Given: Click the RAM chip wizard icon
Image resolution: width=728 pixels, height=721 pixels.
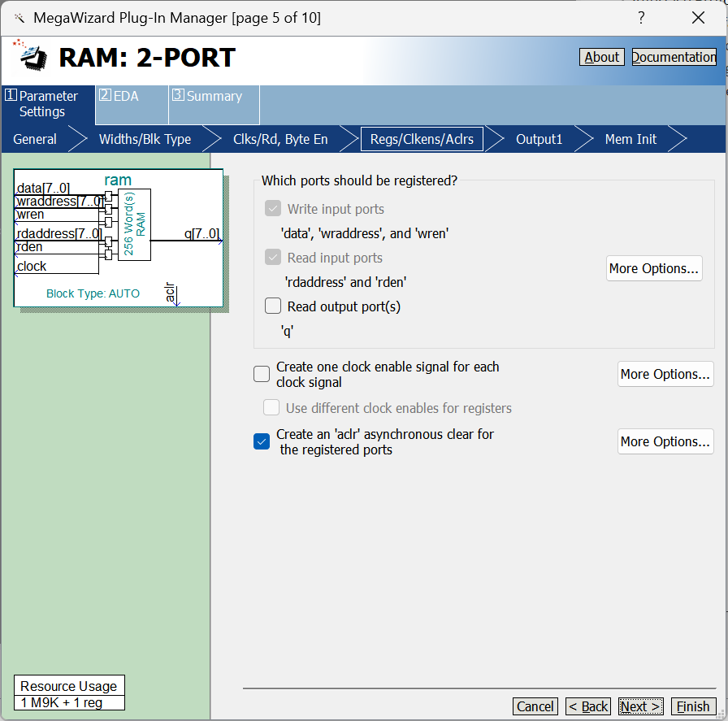Looking at the screenshot, I should coord(32,56).
